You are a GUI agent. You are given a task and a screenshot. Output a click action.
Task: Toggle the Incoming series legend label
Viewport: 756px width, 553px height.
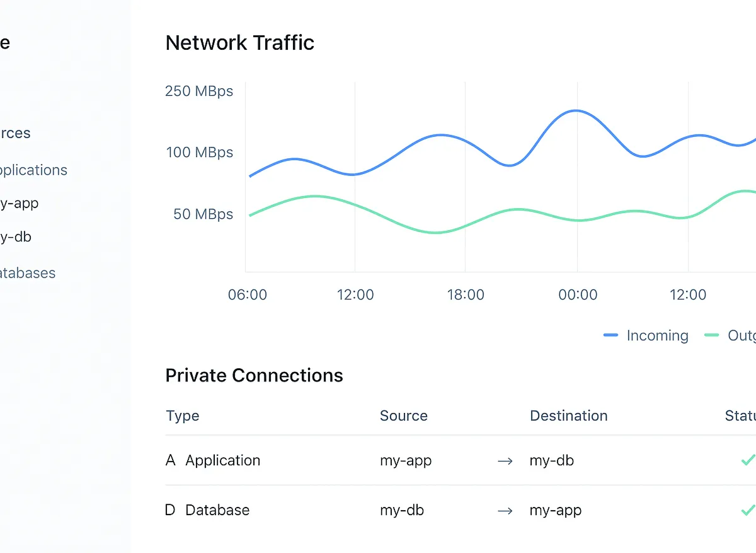[657, 335]
